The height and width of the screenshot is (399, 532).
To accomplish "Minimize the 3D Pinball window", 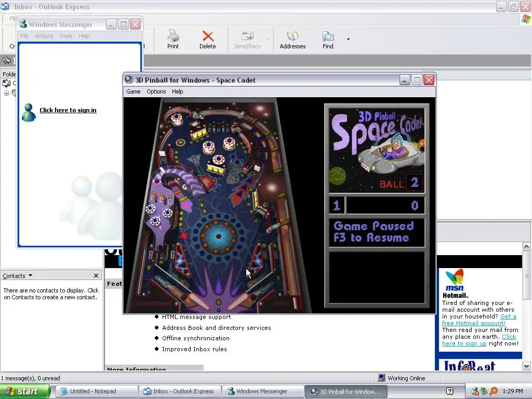I will (404, 80).
